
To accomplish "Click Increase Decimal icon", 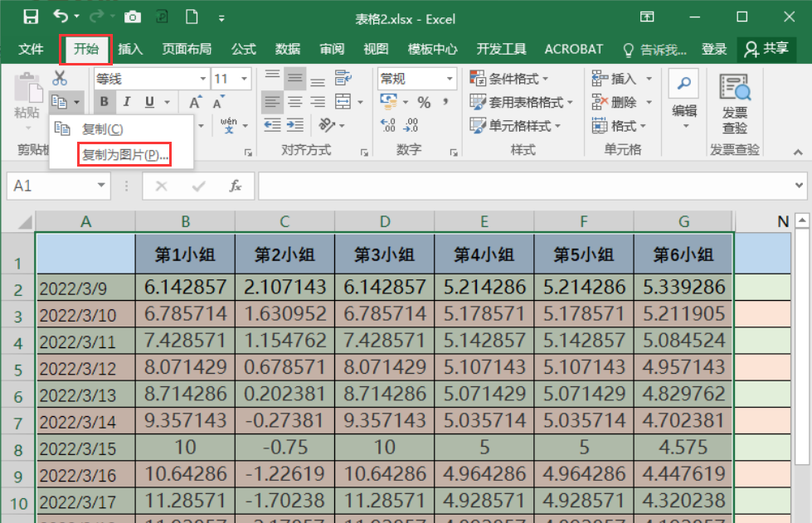I will click(387, 124).
